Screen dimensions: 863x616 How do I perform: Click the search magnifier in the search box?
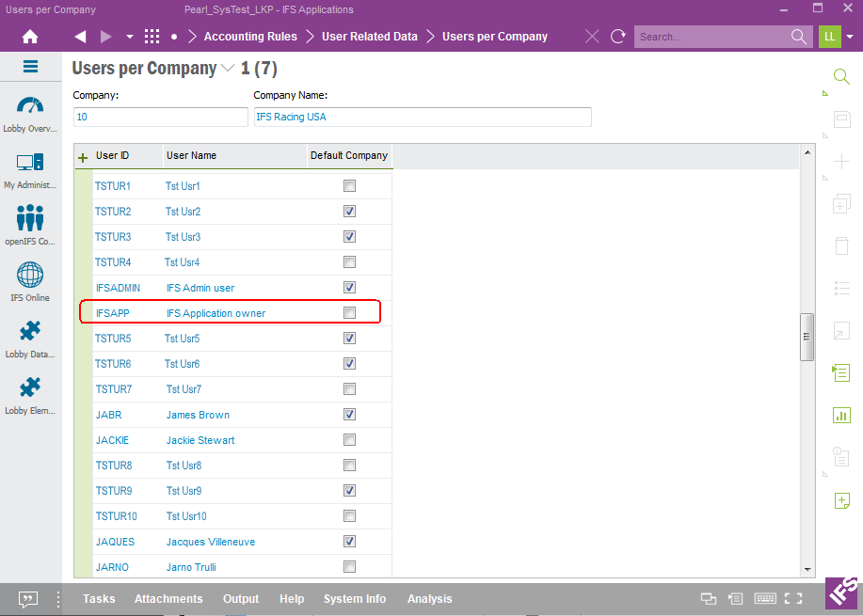tap(799, 37)
